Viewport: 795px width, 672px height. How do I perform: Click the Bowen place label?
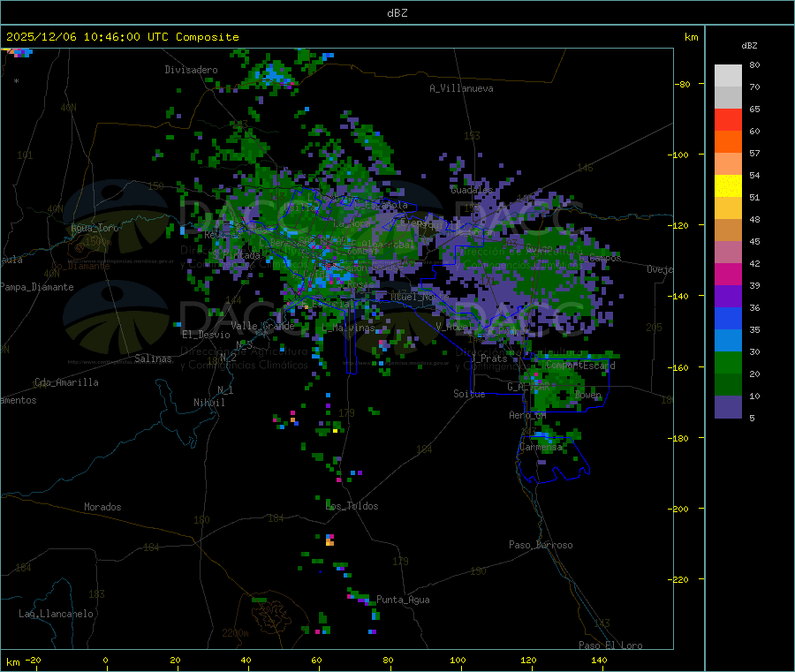588,395
